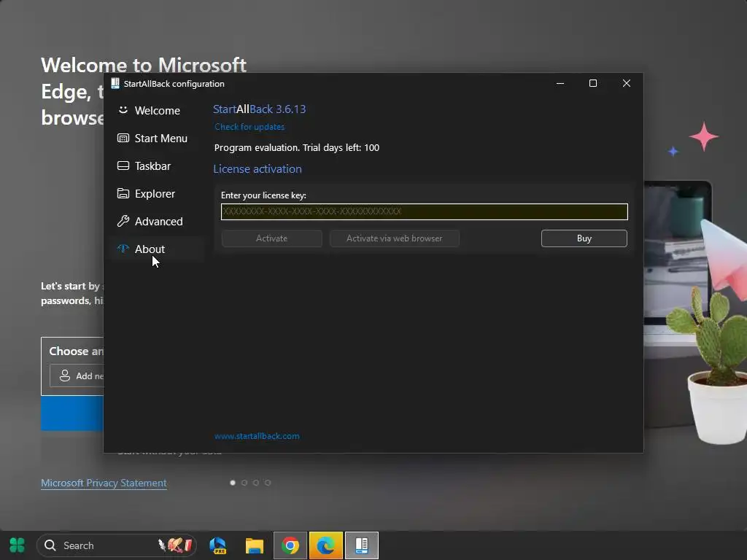Open the Edge PRE icon on the taskbar

point(218,545)
